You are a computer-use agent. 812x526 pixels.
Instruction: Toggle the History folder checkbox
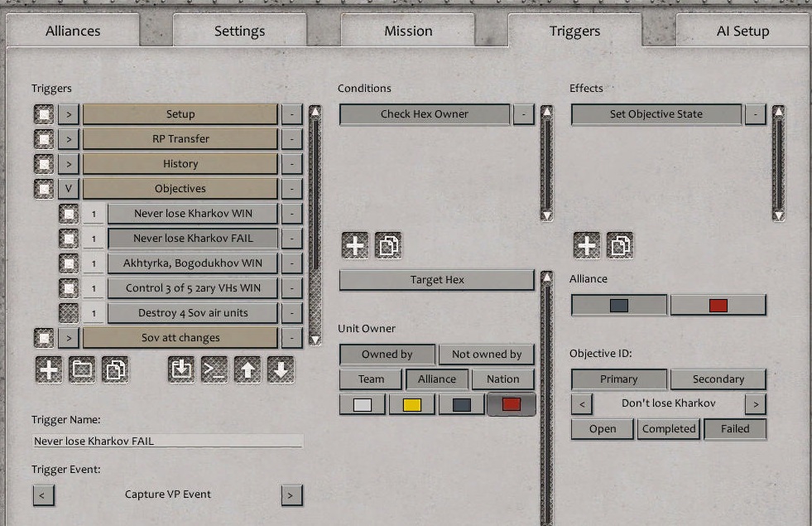coord(44,164)
